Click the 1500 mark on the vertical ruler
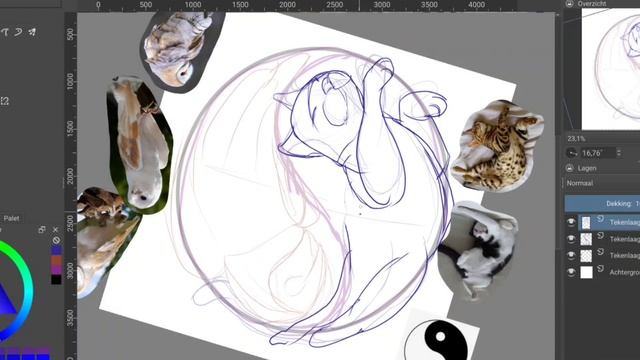 tap(70, 128)
